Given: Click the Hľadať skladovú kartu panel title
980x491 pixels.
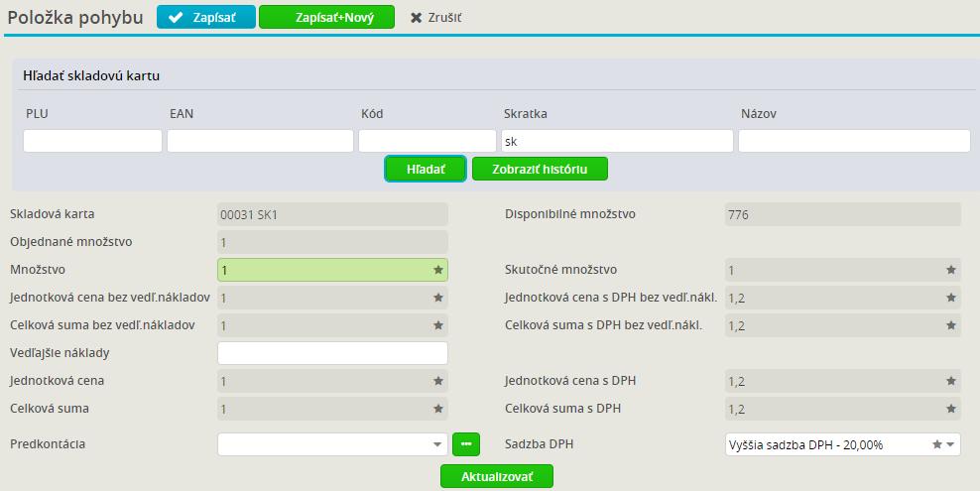Looking at the screenshot, I should point(91,76).
